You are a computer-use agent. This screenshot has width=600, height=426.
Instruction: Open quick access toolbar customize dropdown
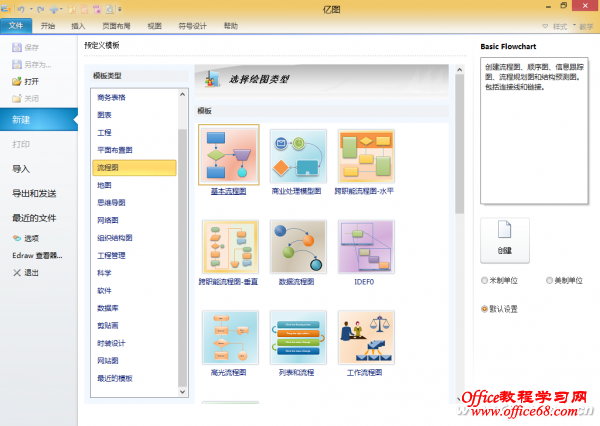coord(120,9)
